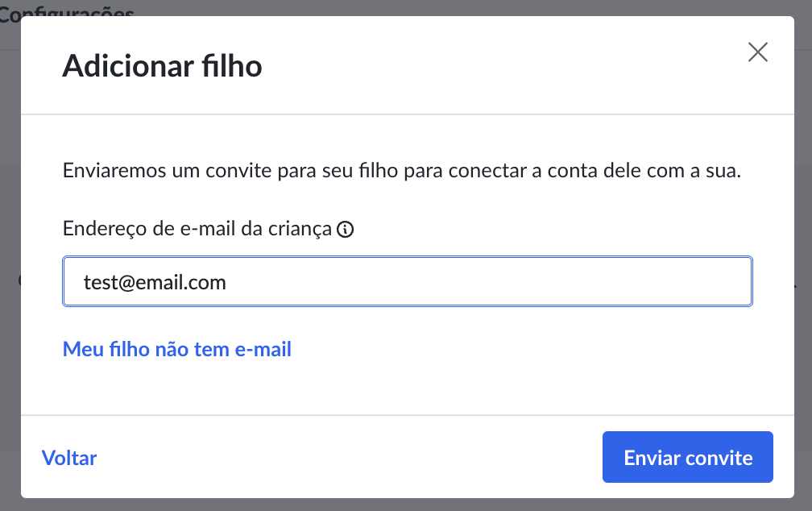The image size is (812, 511).
Task: Dismiss the modal via the X icon
Action: [757, 52]
